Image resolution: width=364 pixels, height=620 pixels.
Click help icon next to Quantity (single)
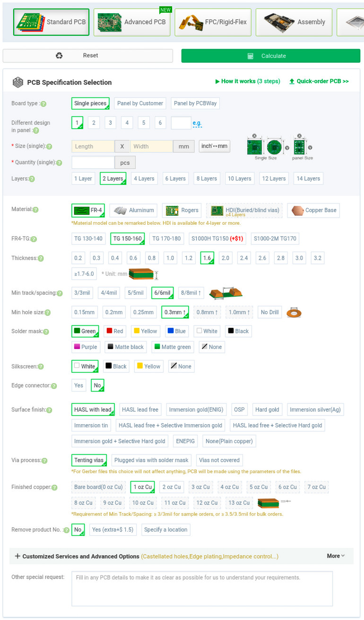[x=59, y=163]
